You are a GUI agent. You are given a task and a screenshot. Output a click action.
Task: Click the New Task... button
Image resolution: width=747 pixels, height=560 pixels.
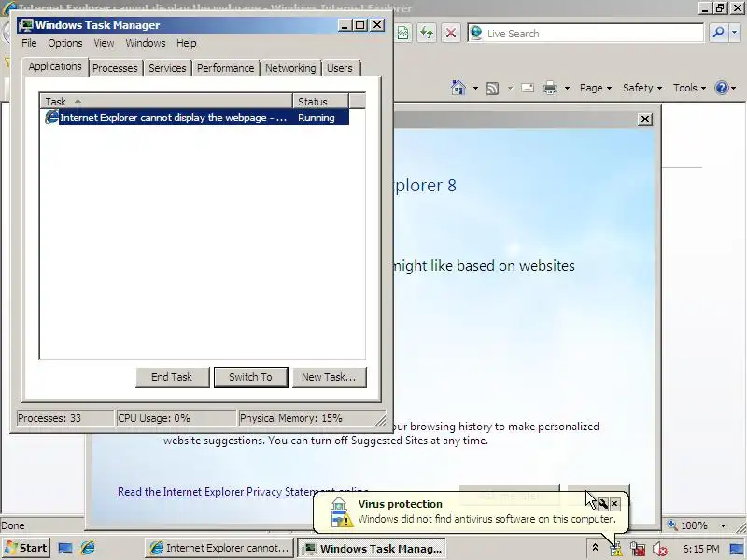[329, 377]
